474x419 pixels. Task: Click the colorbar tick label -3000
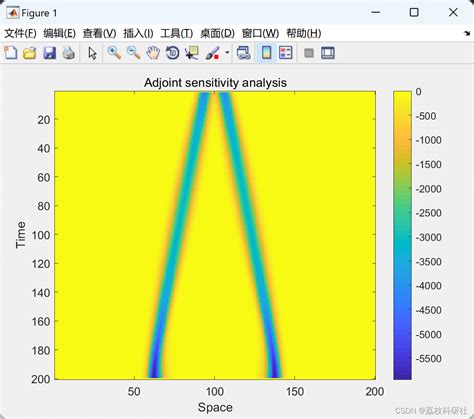(x=429, y=237)
